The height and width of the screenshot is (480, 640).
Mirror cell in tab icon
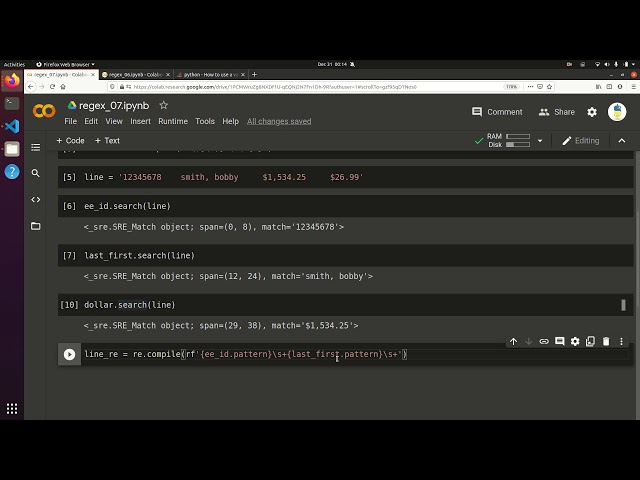(590, 341)
